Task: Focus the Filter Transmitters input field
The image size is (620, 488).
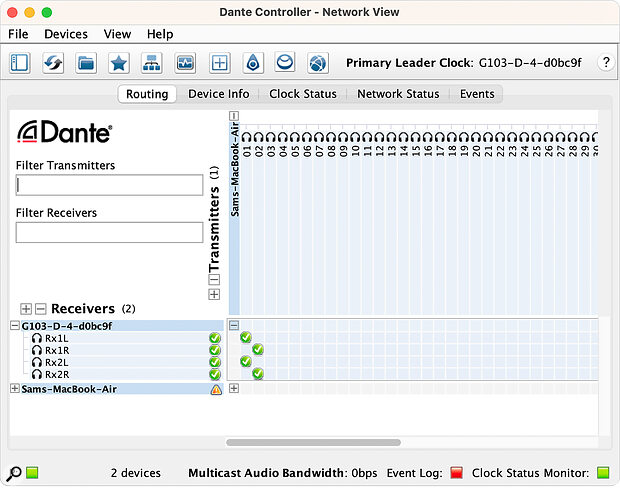Action: click(110, 185)
